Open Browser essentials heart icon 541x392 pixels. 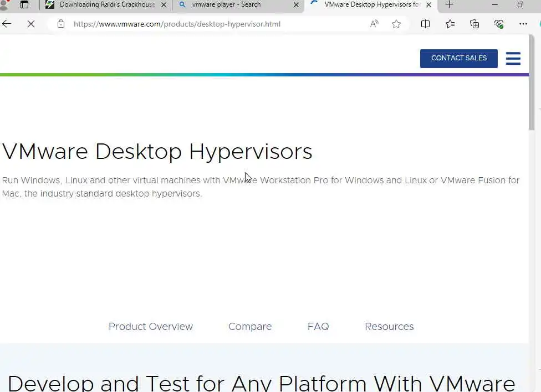pyautogui.click(x=498, y=24)
